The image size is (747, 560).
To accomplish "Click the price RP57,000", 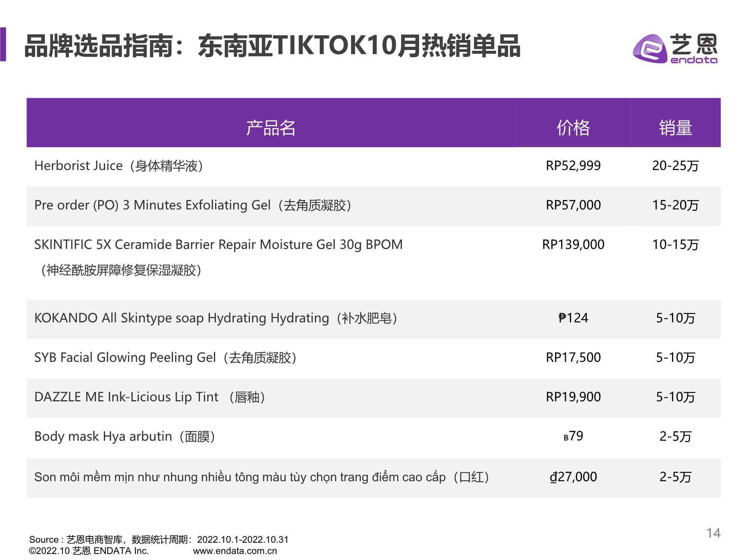I will [x=573, y=205].
